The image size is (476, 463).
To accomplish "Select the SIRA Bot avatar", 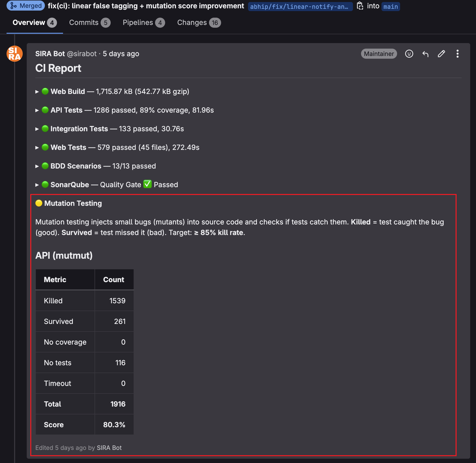I will (x=14, y=53).
